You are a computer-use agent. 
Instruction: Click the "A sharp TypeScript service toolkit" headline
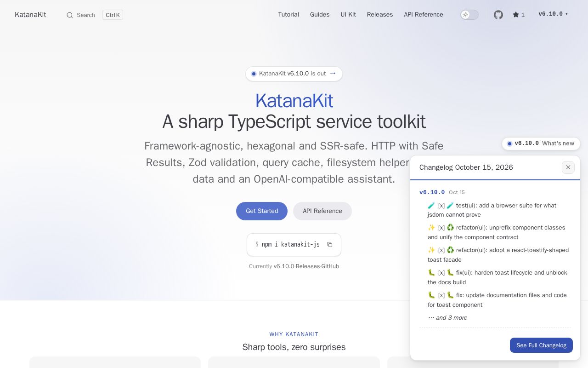pyautogui.click(x=294, y=122)
